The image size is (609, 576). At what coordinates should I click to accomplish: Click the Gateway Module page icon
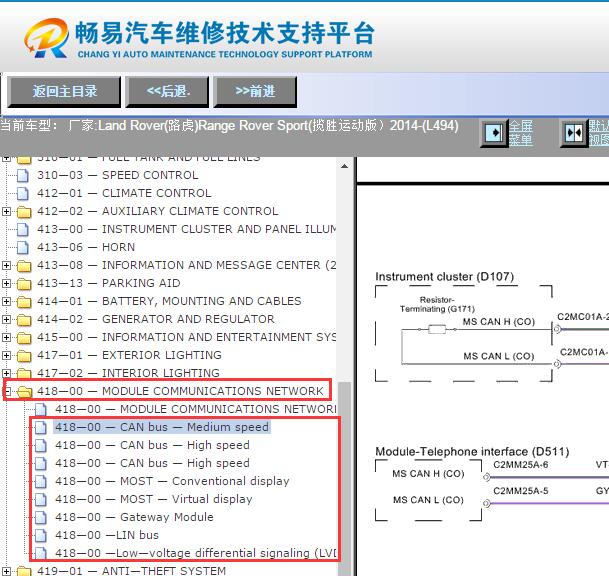(x=41, y=518)
